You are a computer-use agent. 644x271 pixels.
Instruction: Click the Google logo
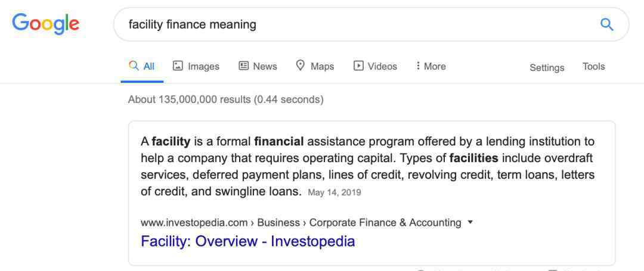45,23
